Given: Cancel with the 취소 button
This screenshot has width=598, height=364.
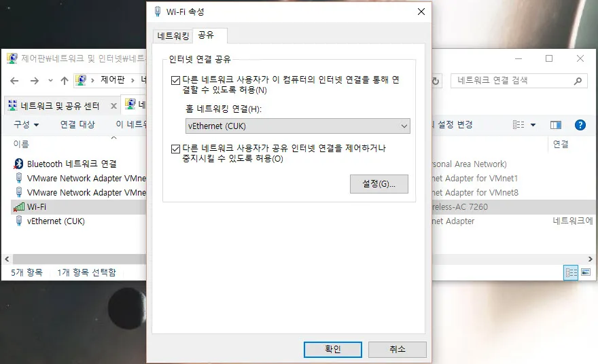Looking at the screenshot, I should 397,349.
